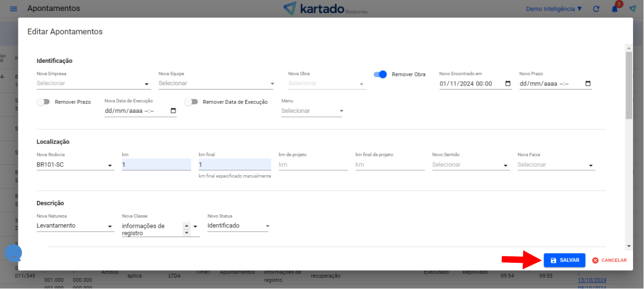644x289 pixels.
Task: Turn on Remover Data de Execução switch
Action: coord(191,102)
